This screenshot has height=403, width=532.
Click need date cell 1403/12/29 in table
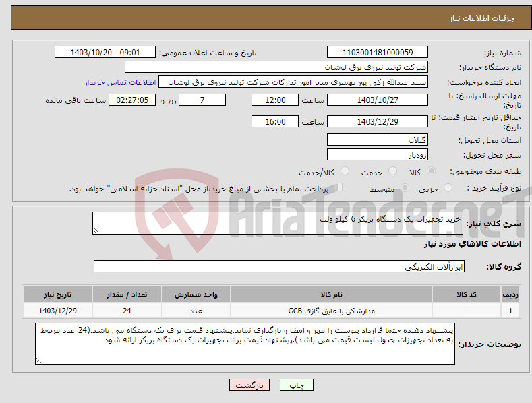[58, 311]
